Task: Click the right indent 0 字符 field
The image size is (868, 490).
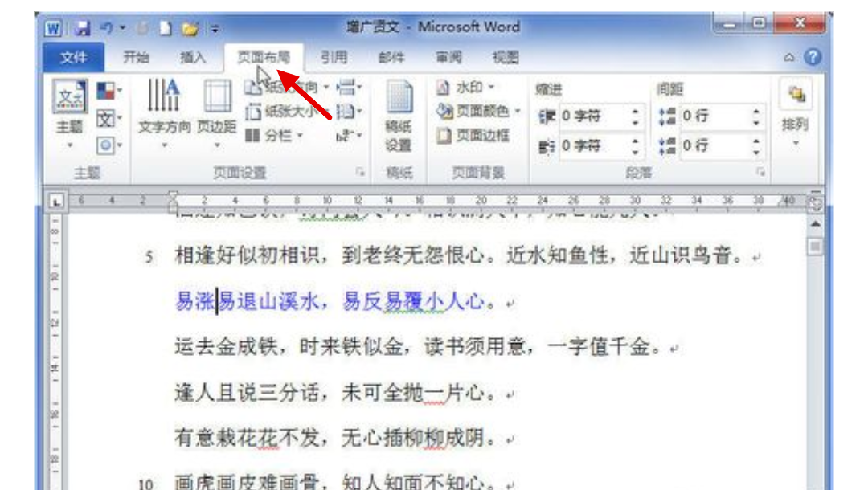Action: (593, 146)
